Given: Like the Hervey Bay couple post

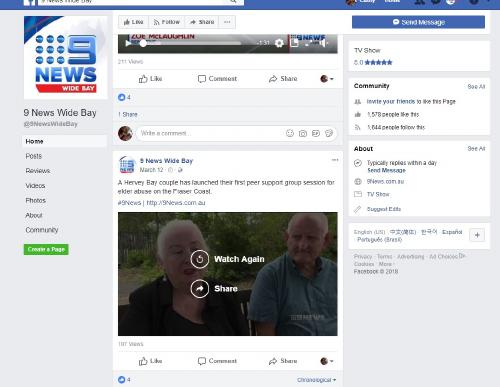Looking at the screenshot, I should (x=150, y=361).
